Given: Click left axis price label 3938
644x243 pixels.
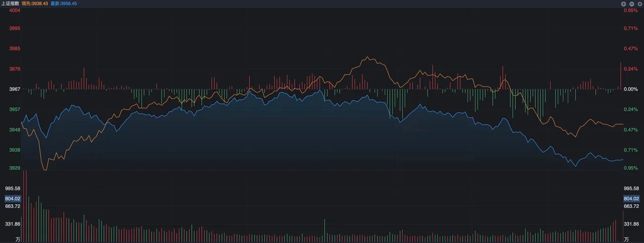Looking at the screenshot, I should pos(15,150).
